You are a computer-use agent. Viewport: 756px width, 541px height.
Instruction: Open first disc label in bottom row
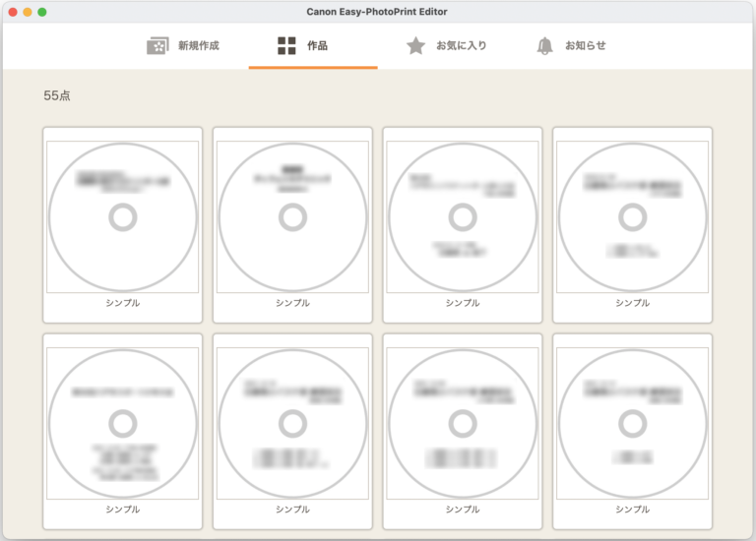(x=122, y=432)
